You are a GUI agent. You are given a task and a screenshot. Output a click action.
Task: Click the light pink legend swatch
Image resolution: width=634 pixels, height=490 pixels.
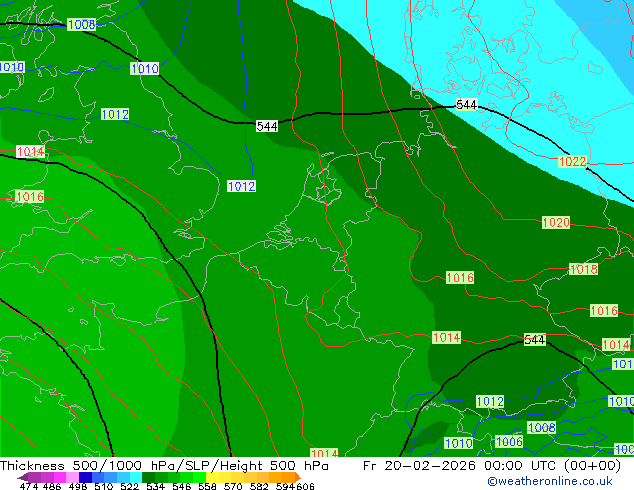[x=72, y=477]
